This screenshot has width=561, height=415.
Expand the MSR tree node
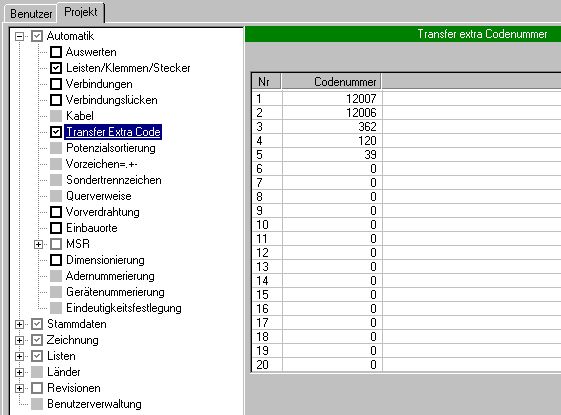[x=38, y=244]
